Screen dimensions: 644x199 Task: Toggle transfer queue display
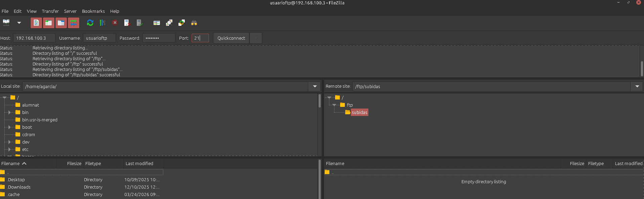74,23
